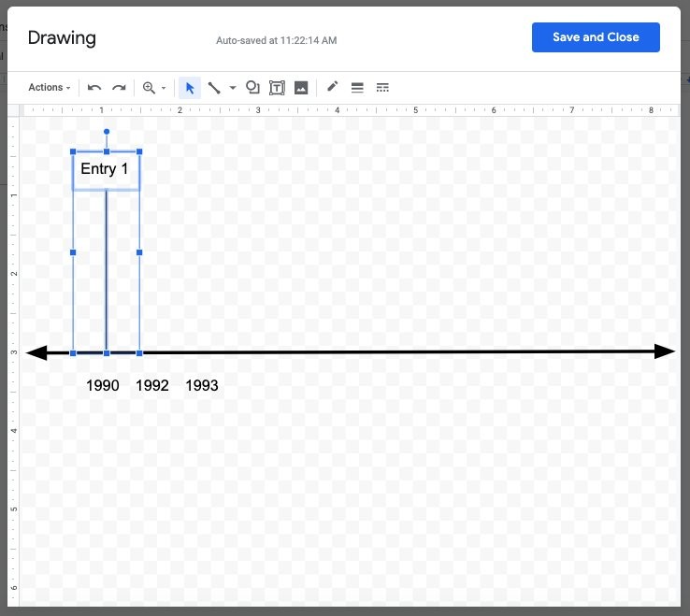The height and width of the screenshot is (616, 690).
Task: Click the vertical connector line under Entry 1
Action: [106, 270]
